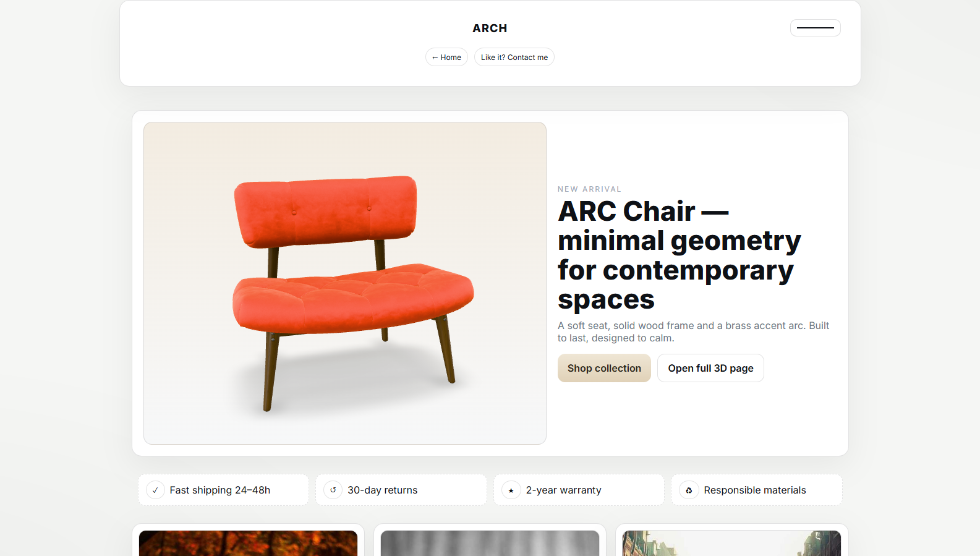The height and width of the screenshot is (556, 980).
Task: Click the circular arrow returns icon
Action: [x=333, y=490]
